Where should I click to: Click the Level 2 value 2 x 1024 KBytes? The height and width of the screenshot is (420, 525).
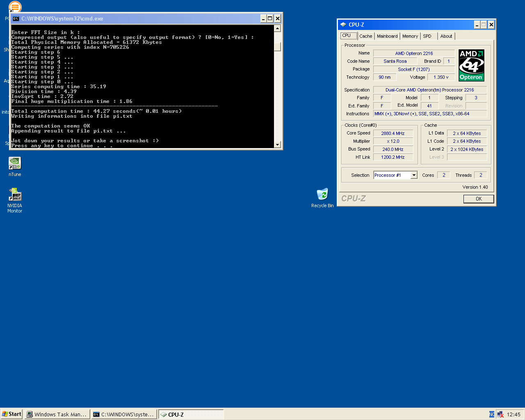click(x=467, y=149)
